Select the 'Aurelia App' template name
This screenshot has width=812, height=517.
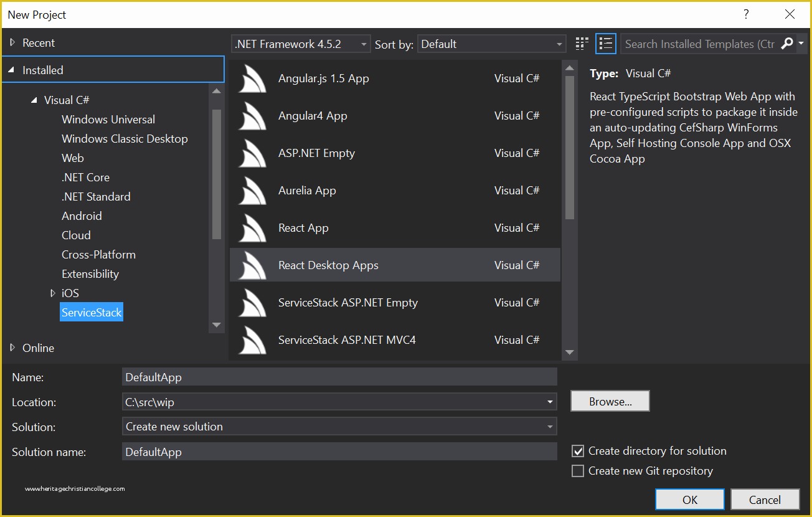tap(307, 191)
